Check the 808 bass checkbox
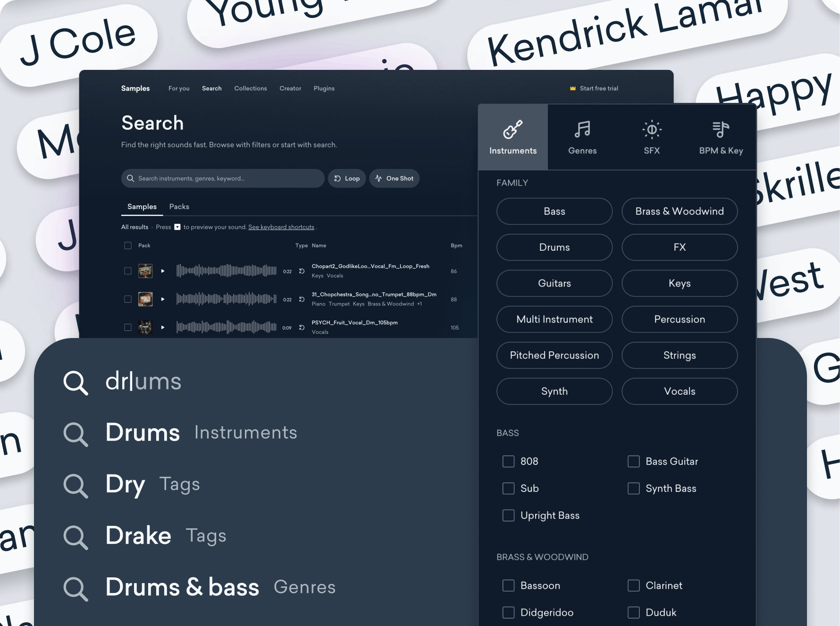Viewport: 840px width, 626px height. pyautogui.click(x=508, y=461)
